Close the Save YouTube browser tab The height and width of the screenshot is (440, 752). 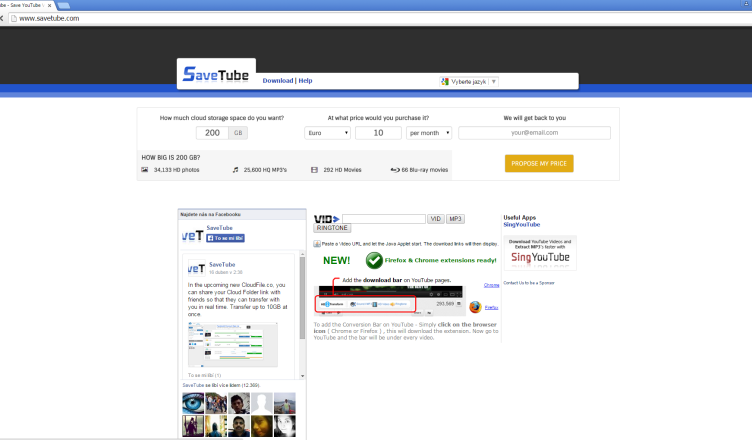pyautogui.click(x=49, y=5)
